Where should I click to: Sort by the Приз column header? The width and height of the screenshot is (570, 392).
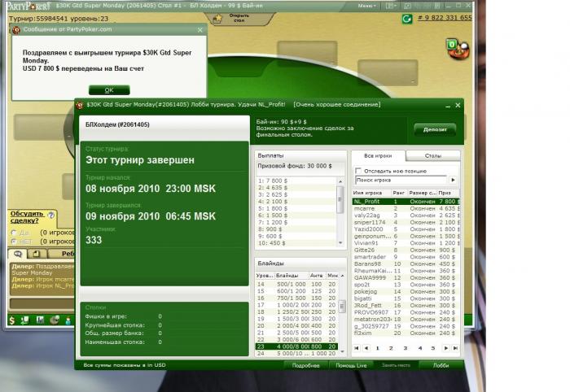[x=448, y=193]
